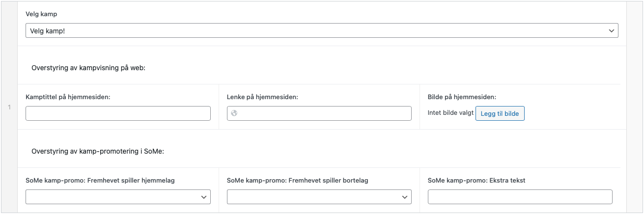Click 'SoMe kamp-promo: Ekstra tekst' label
Image resolution: width=644 pixels, height=214 pixels.
coord(476,181)
